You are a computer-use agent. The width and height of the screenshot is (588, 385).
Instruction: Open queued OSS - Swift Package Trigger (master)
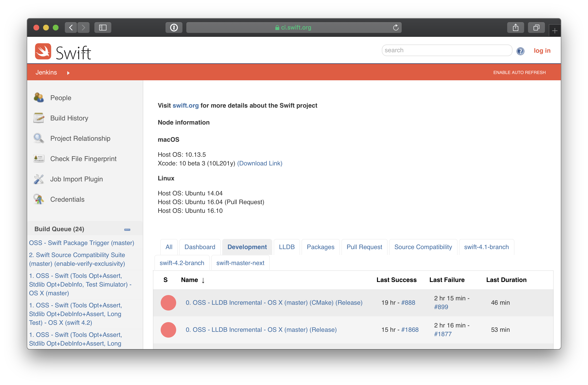coord(82,243)
